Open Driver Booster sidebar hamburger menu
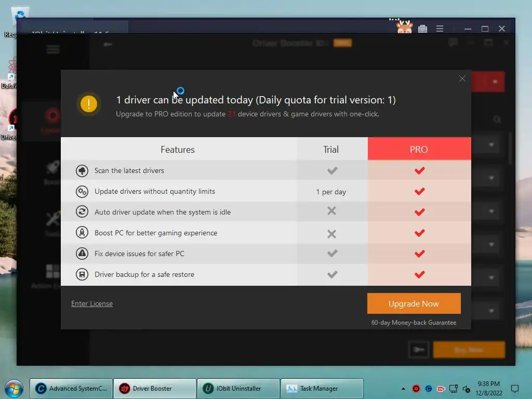 [53, 49]
